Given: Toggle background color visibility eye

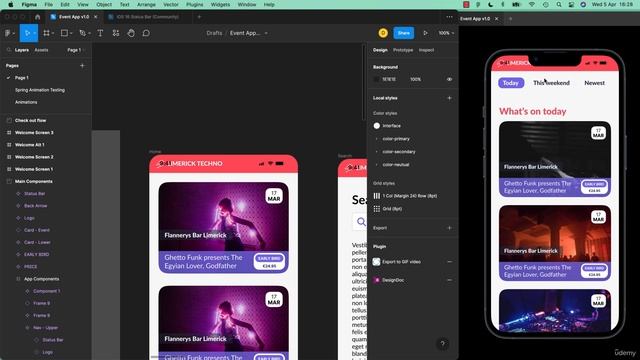Looking at the screenshot, I should pos(449,79).
